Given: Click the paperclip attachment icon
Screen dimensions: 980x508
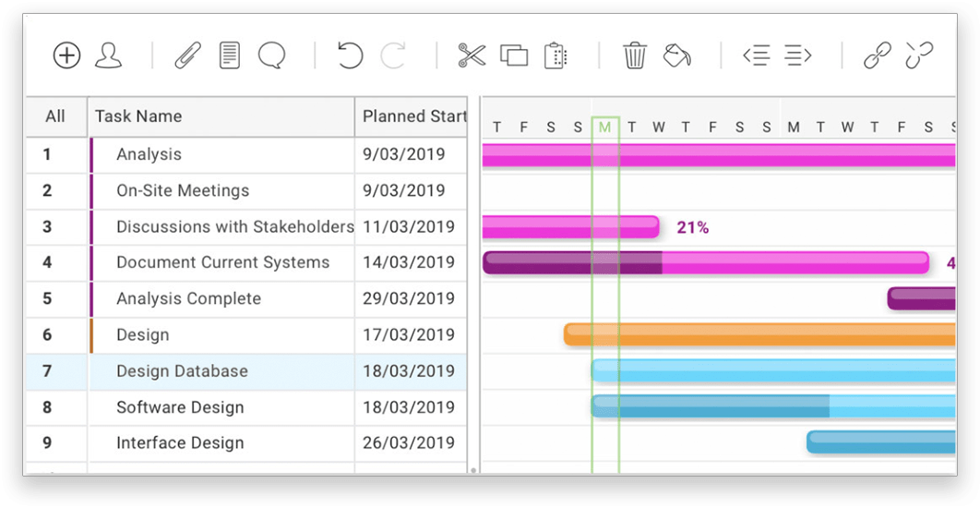Looking at the screenshot, I should pos(188,55).
